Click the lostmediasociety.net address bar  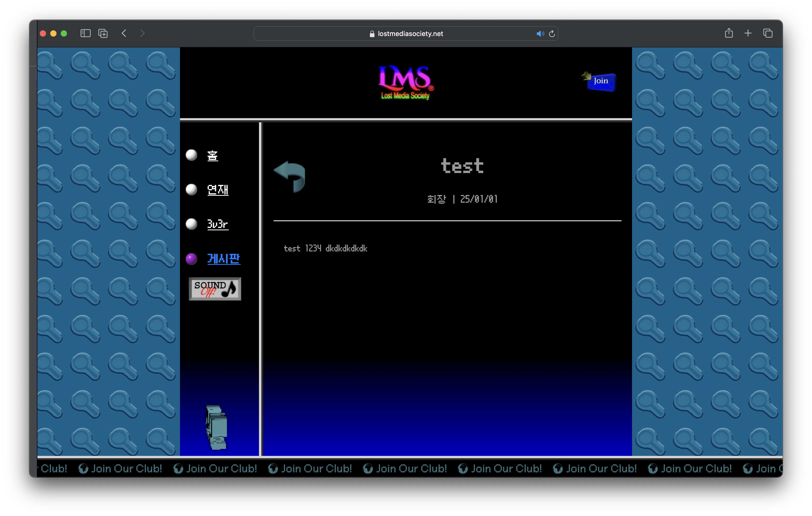tap(406, 33)
